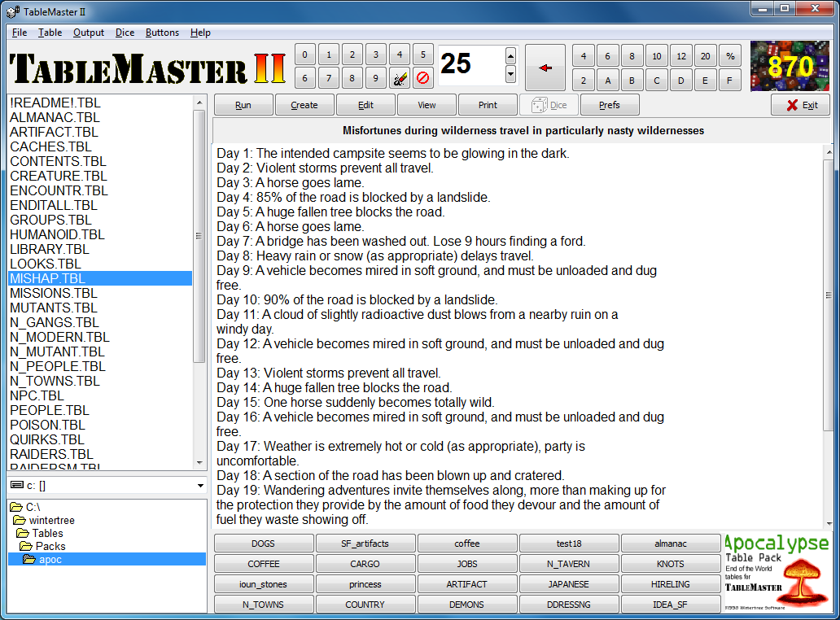Image resolution: width=840 pixels, height=620 pixels.
Task: Open the drive selector dropdown c:
Action: point(200,486)
